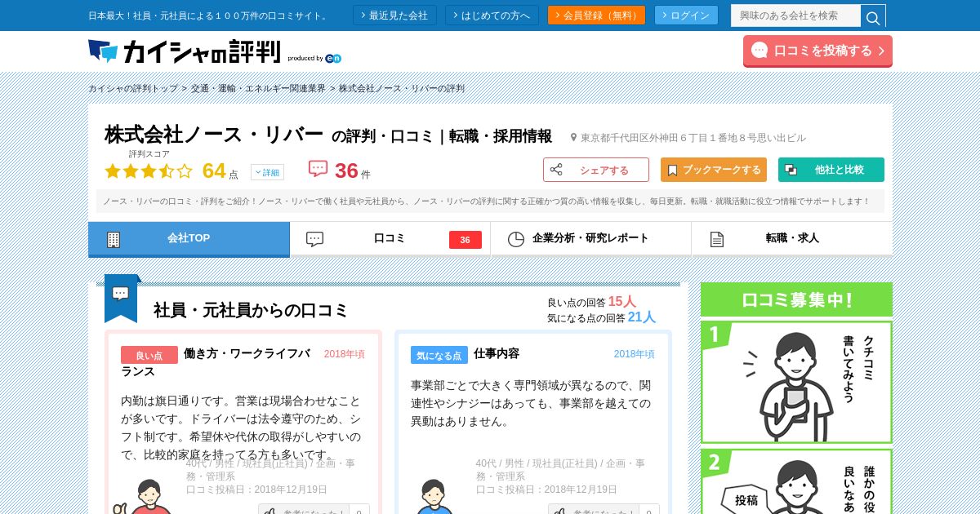Click the 良い点 tag on first review
980x514 pixels.
point(149,355)
